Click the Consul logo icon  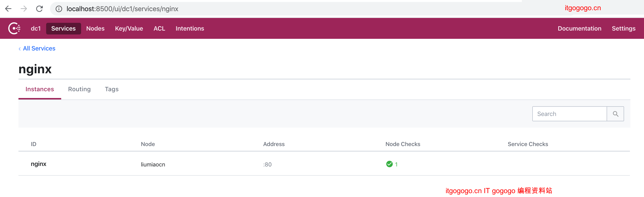coord(14,28)
